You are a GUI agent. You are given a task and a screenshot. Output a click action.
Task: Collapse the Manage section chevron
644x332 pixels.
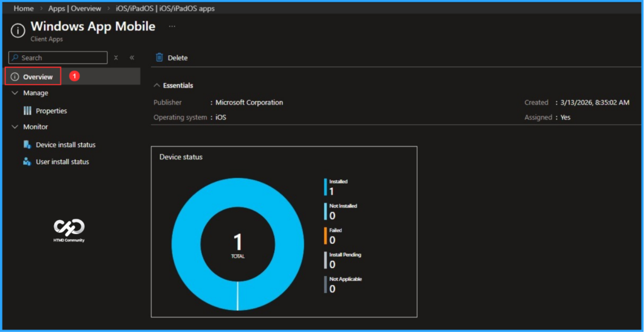click(15, 93)
